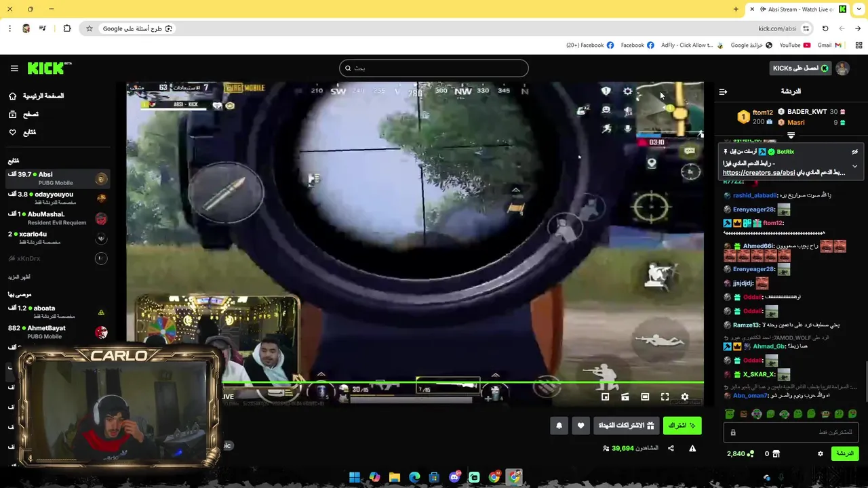
Task: Enter fullscreen in the video player
Action: tap(665, 396)
